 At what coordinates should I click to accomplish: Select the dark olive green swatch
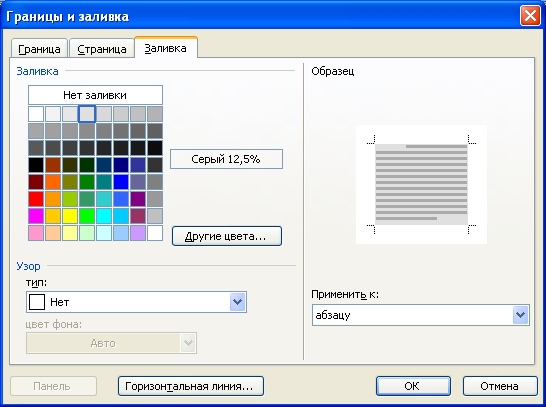(x=70, y=165)
